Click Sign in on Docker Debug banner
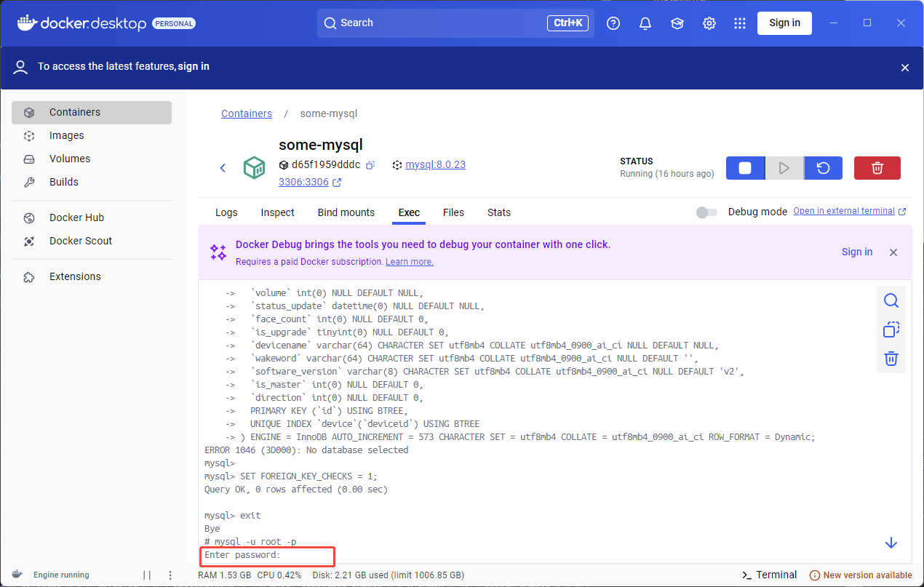Viewport: 924px width, 587px height. (857, 252)
